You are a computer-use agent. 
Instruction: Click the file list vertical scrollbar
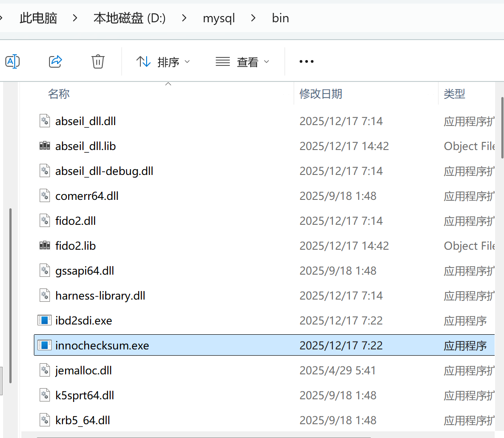502,128
